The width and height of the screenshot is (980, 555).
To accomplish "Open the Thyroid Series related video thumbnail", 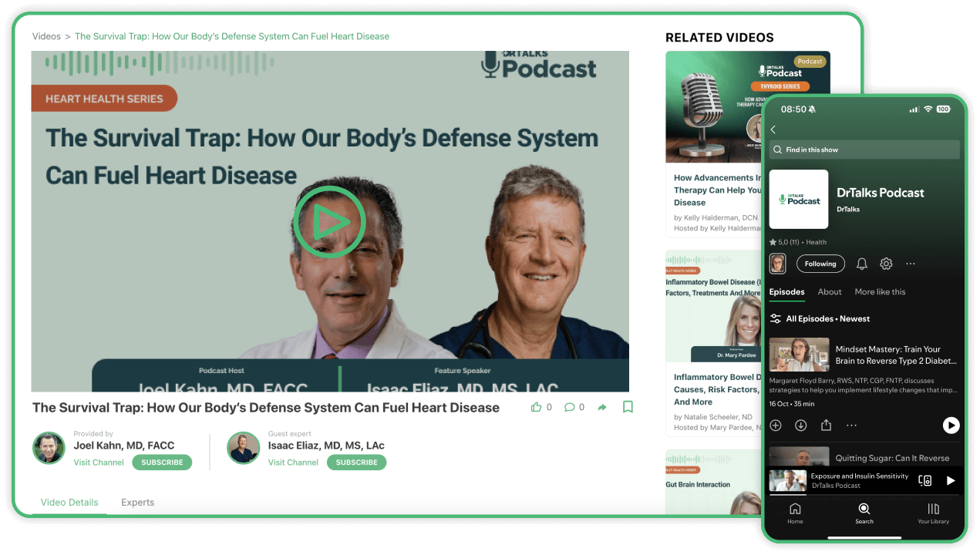I will click(x=713, y=107).
